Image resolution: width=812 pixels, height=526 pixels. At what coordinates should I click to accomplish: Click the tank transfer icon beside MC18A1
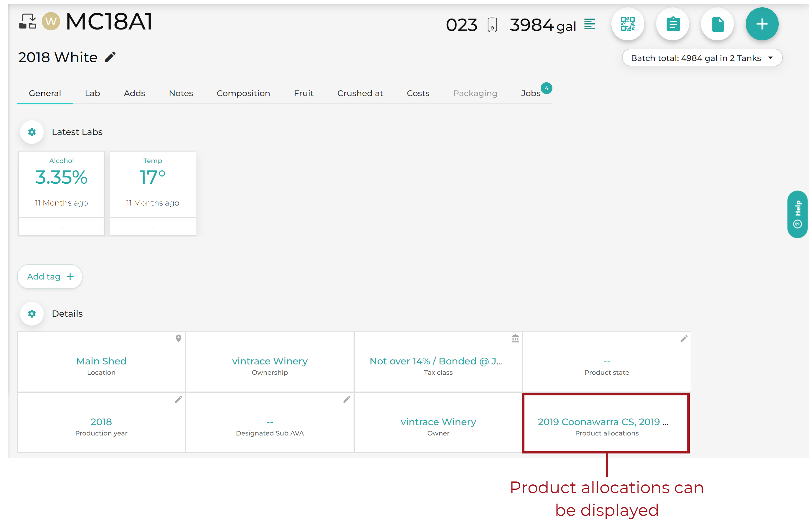tap(27, 22)
